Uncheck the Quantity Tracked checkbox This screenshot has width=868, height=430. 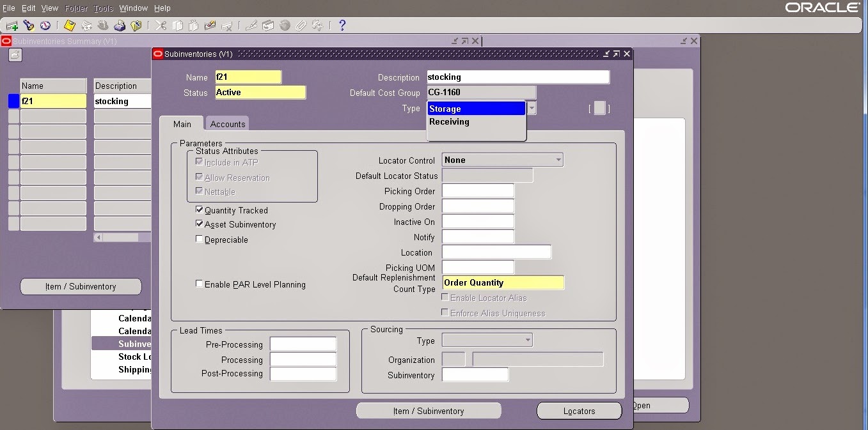(x=199, y=210)
